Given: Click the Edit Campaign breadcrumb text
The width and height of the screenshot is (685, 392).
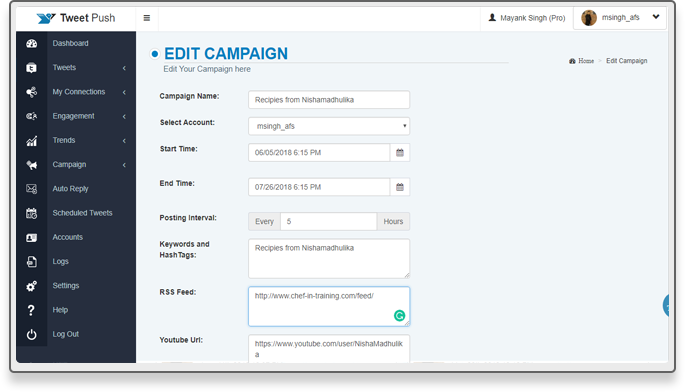Looking at the screenshot, I should (626, 61).
